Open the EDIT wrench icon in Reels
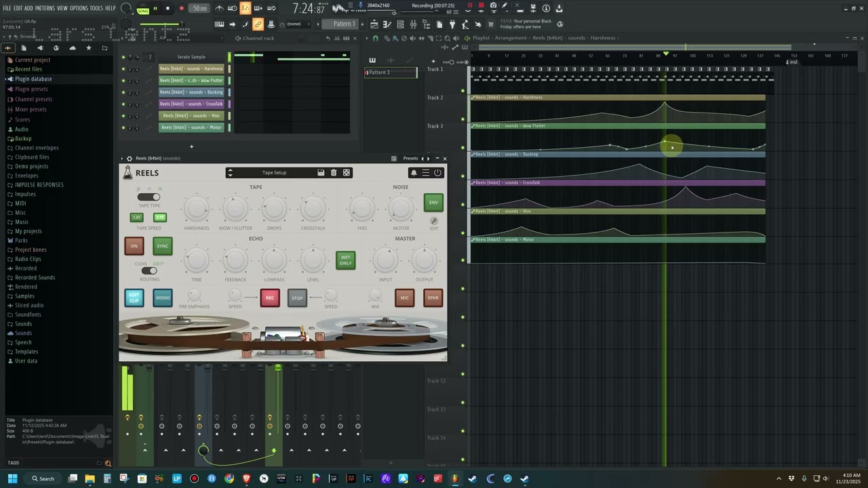The width and height of the screenshot is (868, 488). pos(434,221)
